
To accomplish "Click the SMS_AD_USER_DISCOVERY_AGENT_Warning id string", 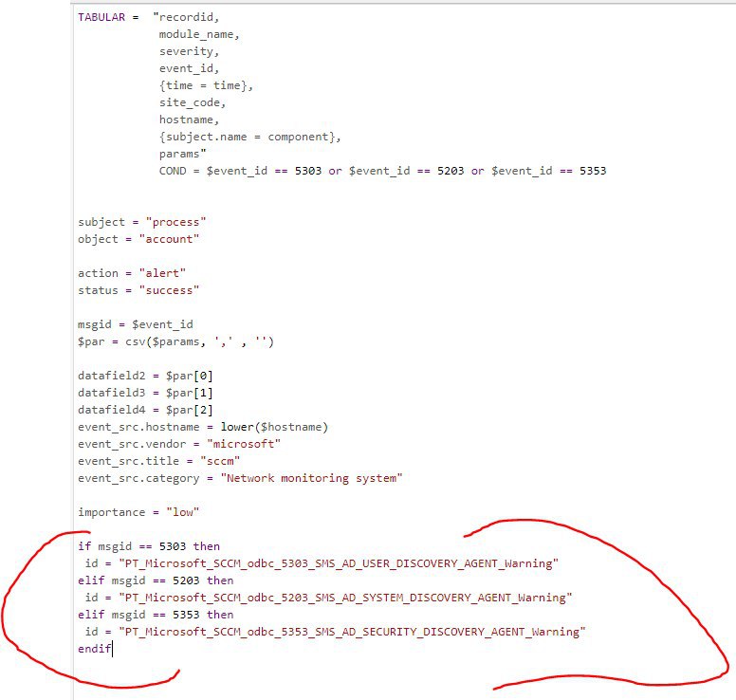I will [339, 563].
